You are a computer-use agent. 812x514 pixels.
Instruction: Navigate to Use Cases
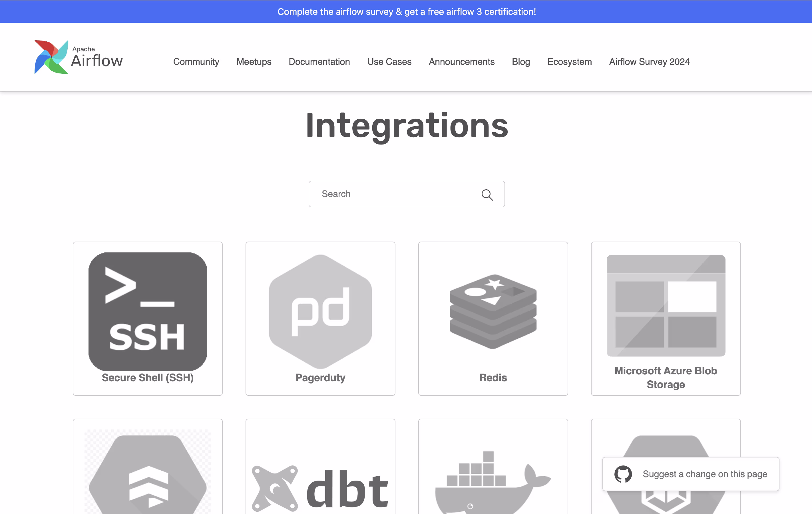coord(389,62)
